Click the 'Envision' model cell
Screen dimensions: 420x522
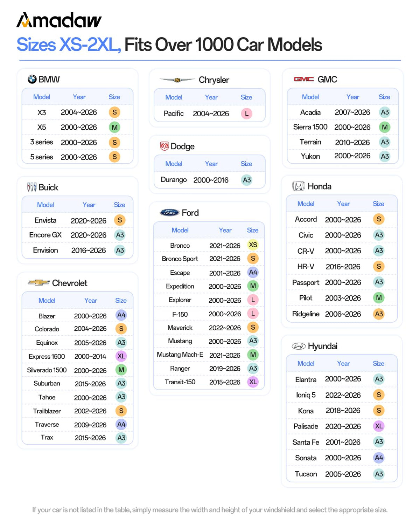pos(45,250)
